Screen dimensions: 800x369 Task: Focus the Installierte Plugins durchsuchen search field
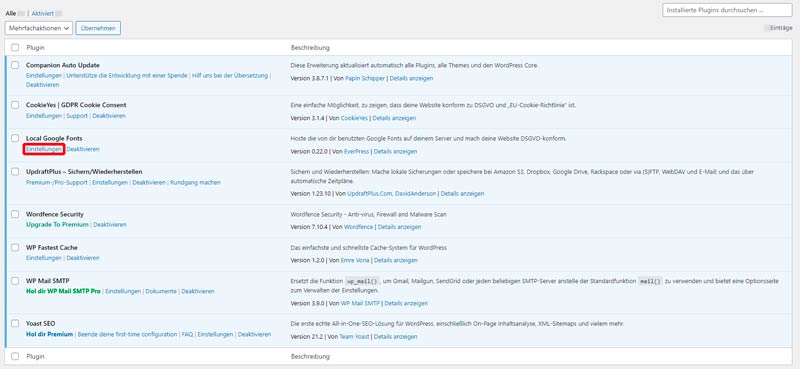click(x=727, y=10)
